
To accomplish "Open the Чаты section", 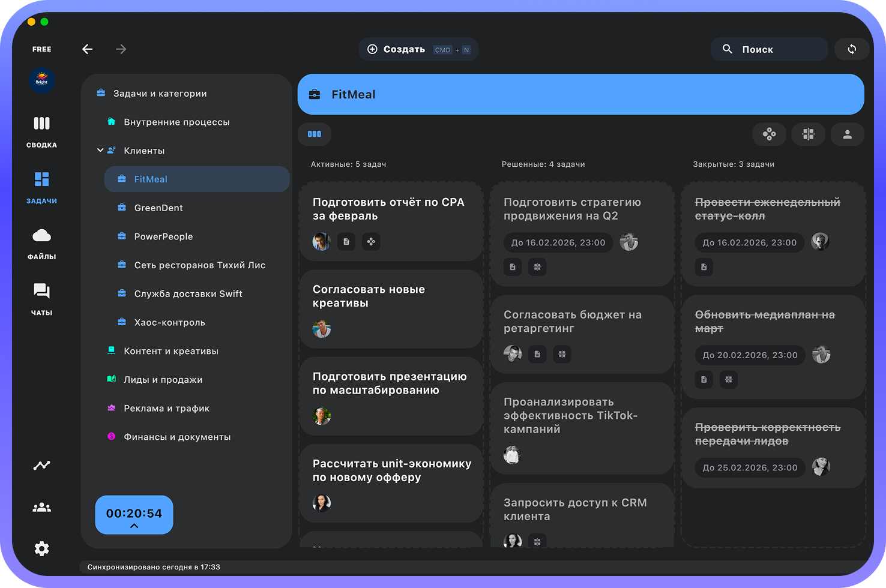I will tap(41, 299).
